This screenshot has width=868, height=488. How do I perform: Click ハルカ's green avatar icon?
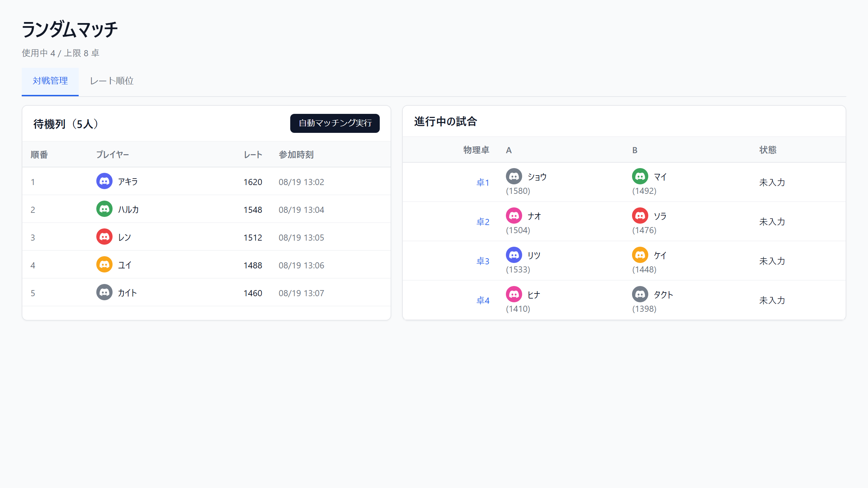click(x=104, y=209)
